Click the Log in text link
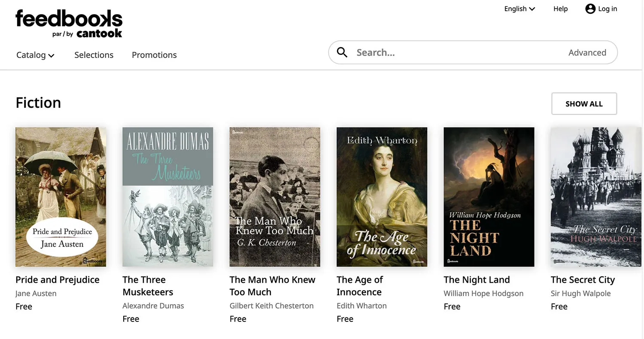The height and width of the screenshot is (339, 644). (x=608, y=9)
